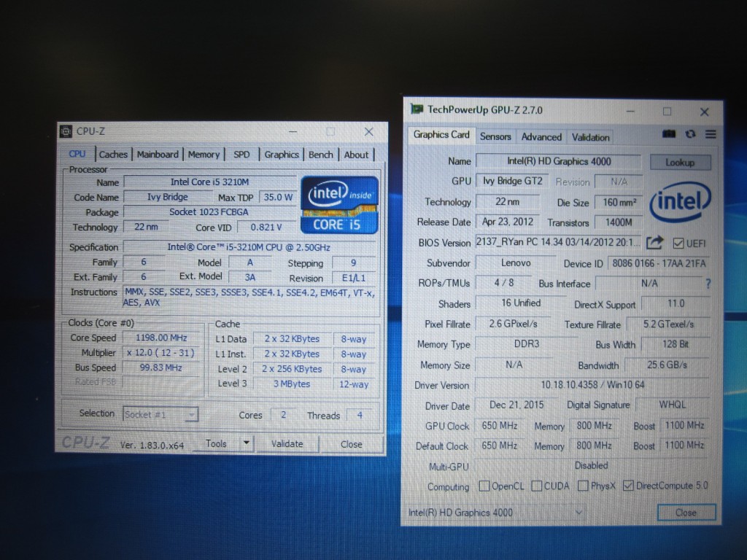Click the Core Speed value 1198.00 MHz

(x=161, y=338)
